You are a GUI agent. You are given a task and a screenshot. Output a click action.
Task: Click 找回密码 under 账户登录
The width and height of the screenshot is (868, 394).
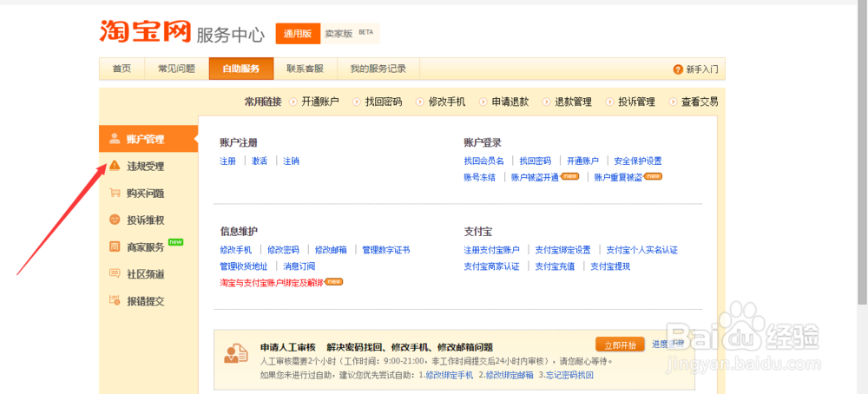click(536, 161)
